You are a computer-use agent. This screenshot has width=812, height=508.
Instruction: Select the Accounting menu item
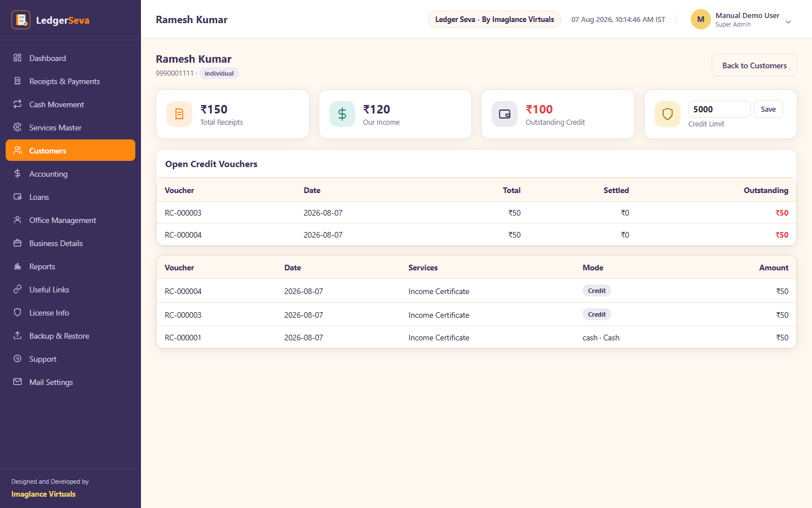70,173
